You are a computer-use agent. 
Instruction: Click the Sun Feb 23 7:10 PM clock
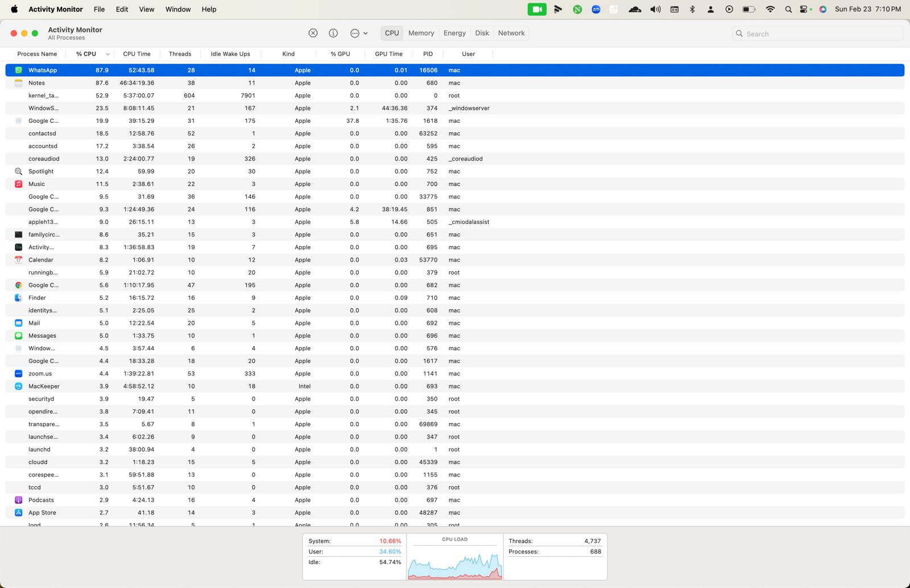(x=868, y=9)
